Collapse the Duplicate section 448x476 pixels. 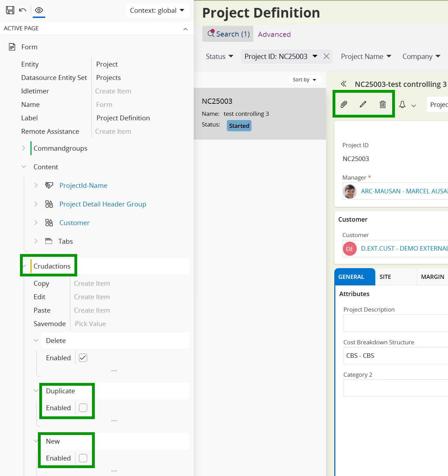pos(36,391)
